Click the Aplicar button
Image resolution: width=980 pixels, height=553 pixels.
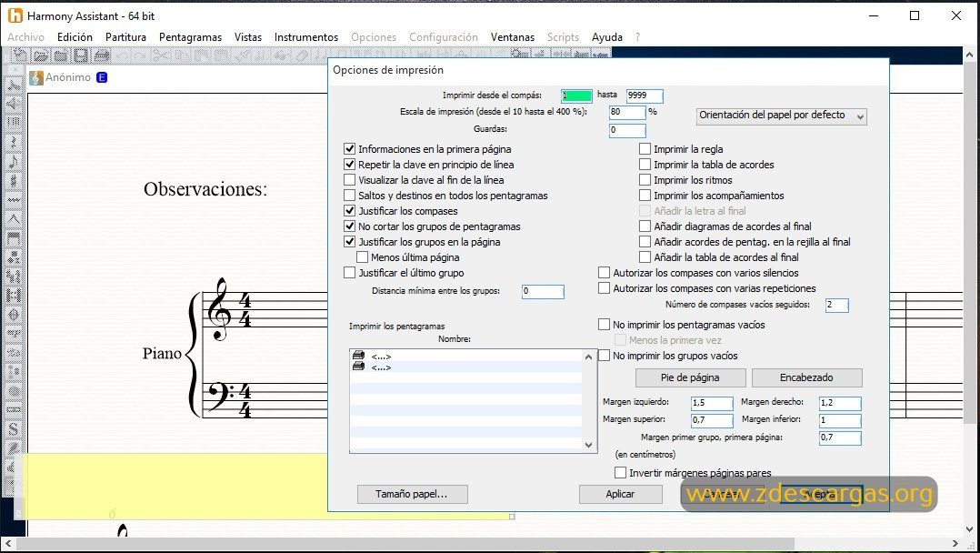tap(621, 494)
